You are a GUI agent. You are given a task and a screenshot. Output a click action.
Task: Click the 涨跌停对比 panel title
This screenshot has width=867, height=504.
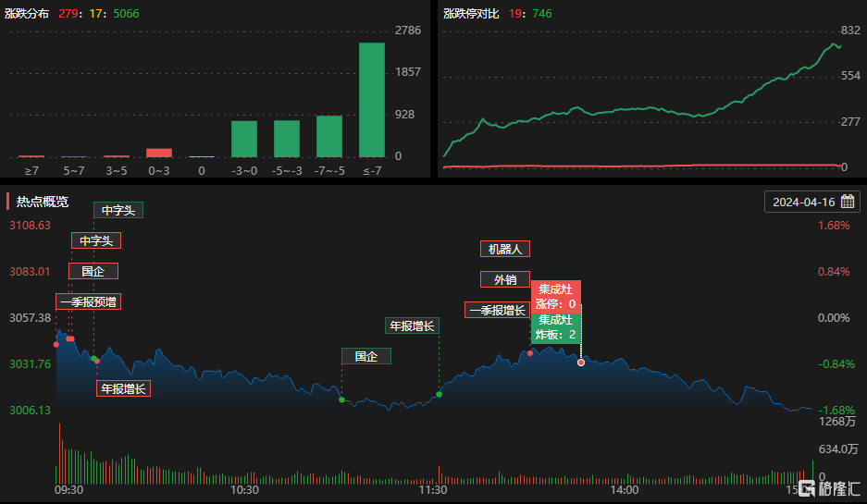[x=471, y=13]
